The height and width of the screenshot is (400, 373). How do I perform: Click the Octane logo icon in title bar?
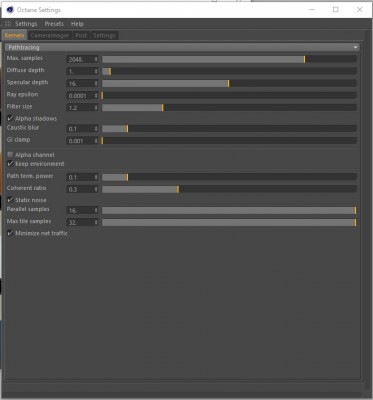point(10,10)
